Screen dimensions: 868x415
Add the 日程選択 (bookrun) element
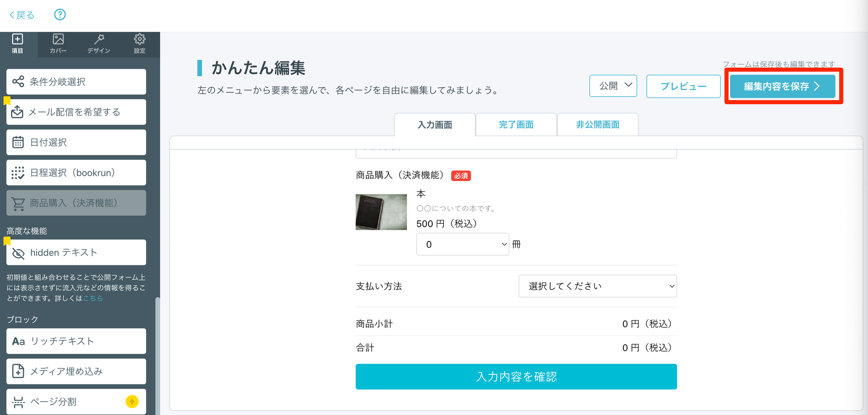click(76, 173)
